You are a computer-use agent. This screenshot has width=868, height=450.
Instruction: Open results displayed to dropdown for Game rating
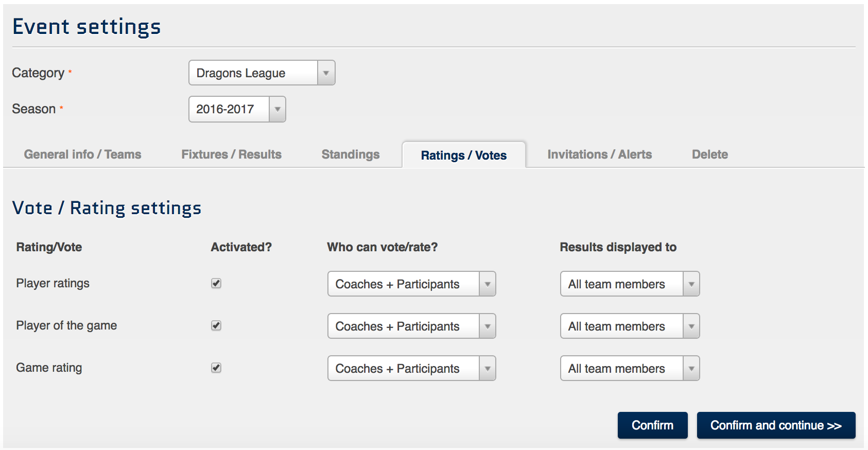click(x=629, y=369)
